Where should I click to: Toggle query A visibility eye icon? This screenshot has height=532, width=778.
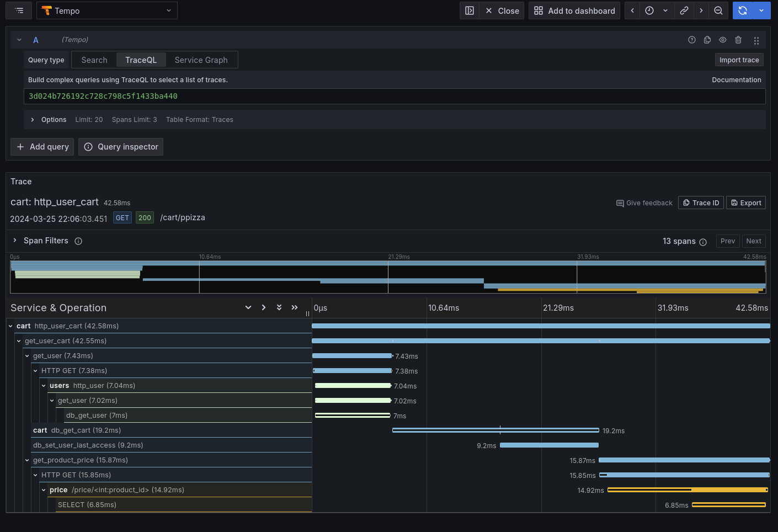723,40
